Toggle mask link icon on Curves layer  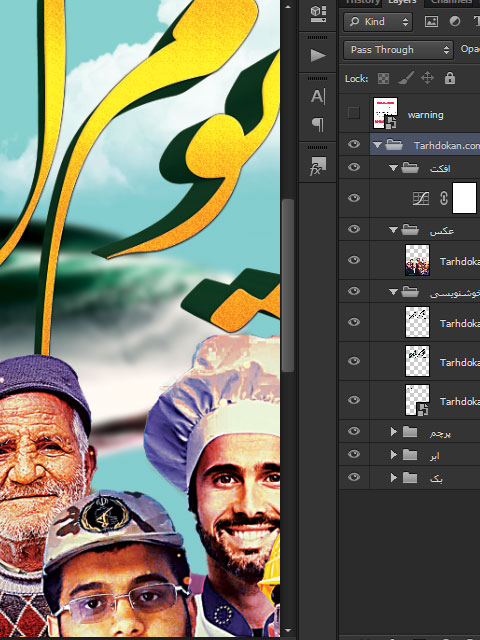tap(444, 198)
